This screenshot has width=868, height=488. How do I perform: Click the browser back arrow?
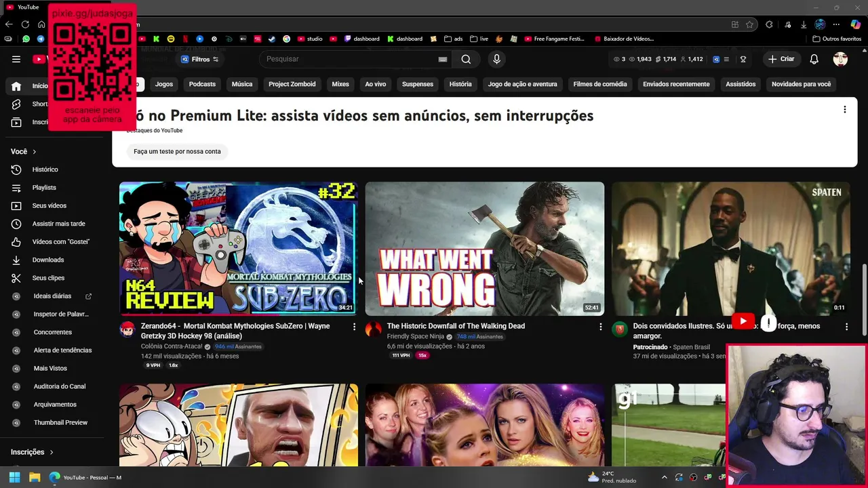click(9, 24)
